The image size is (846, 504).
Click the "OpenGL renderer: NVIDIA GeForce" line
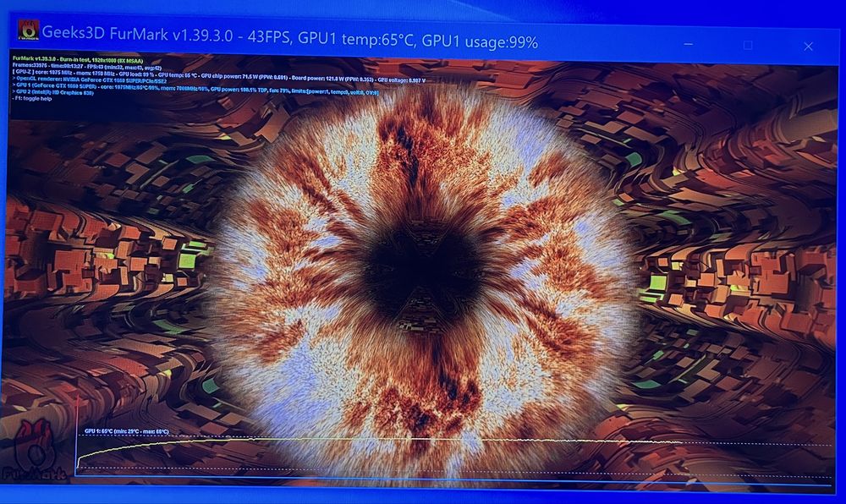[x=90, y=79]
